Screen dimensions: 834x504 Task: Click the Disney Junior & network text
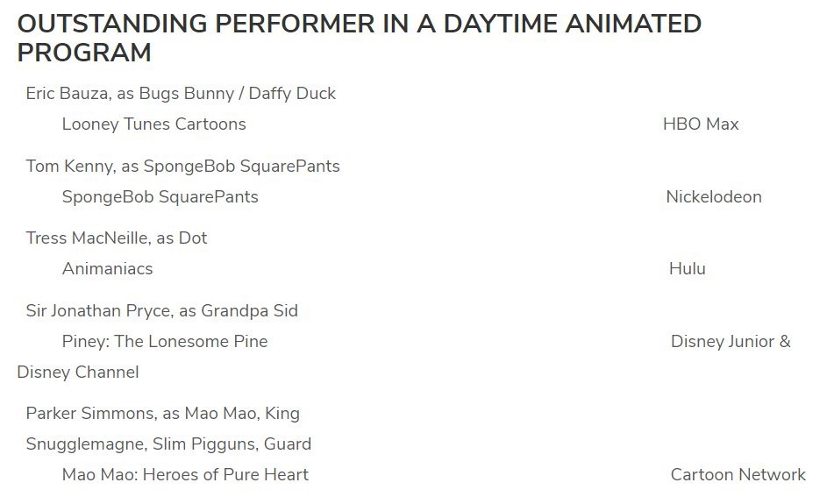click(731, 342)
